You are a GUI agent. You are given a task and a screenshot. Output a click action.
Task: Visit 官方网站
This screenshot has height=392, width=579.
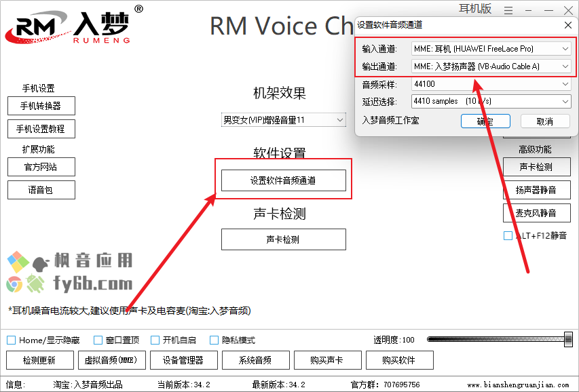point(41,167)
